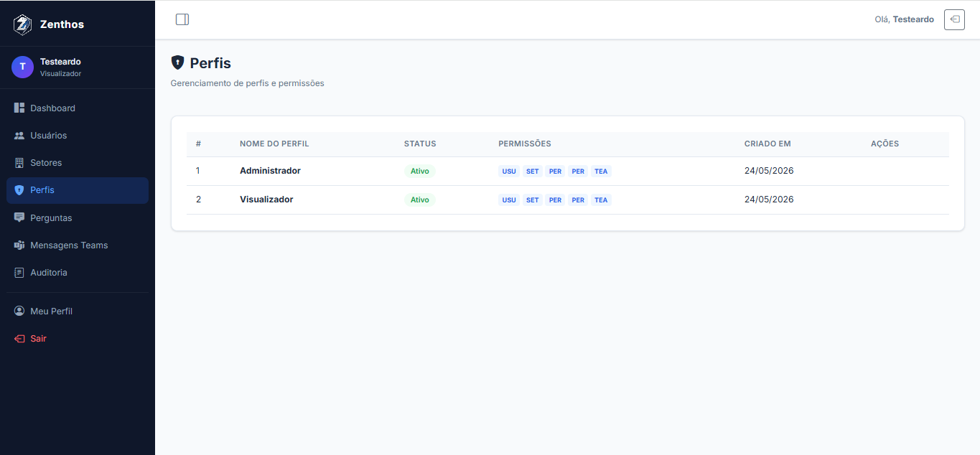Click the Auditoria log icon
This screenshot has height=455, width=980.
(19, 273)
